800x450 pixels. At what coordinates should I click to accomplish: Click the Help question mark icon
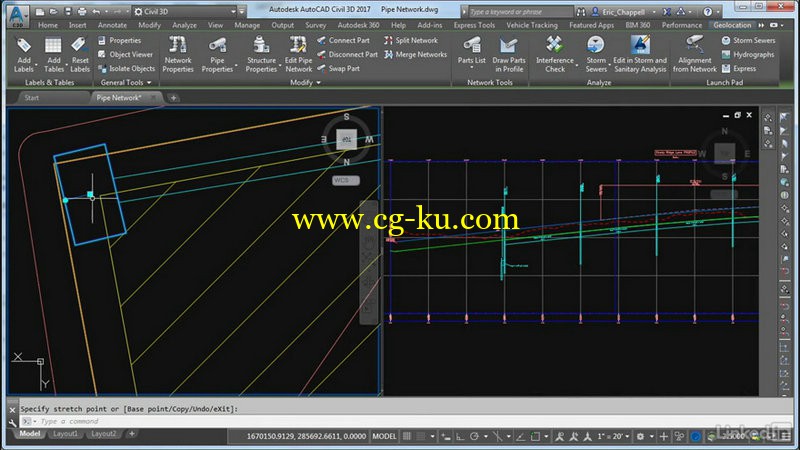[x=707, y=11]
